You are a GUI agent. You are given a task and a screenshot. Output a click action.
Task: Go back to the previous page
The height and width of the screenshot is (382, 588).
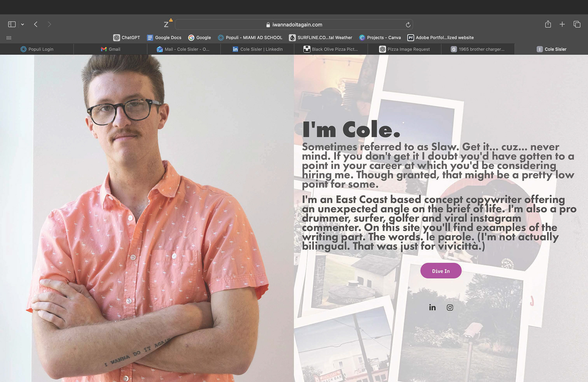pyautogui.click(x=36, y=24)
